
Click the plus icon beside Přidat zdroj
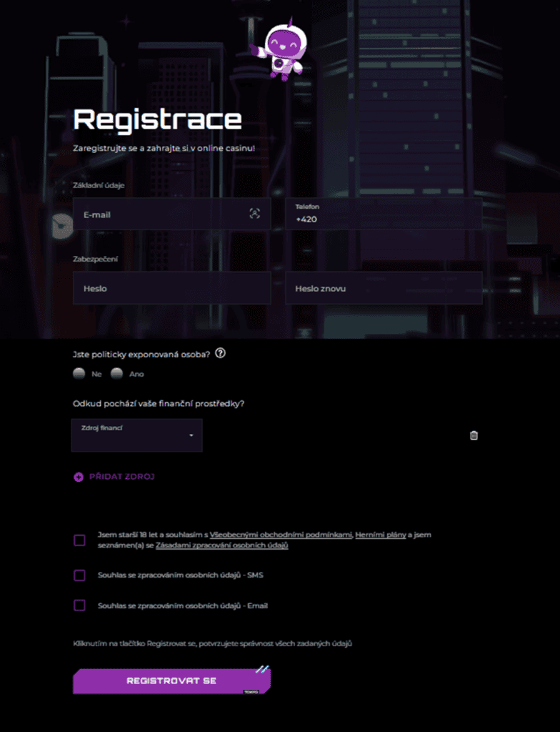coord(79,477)
